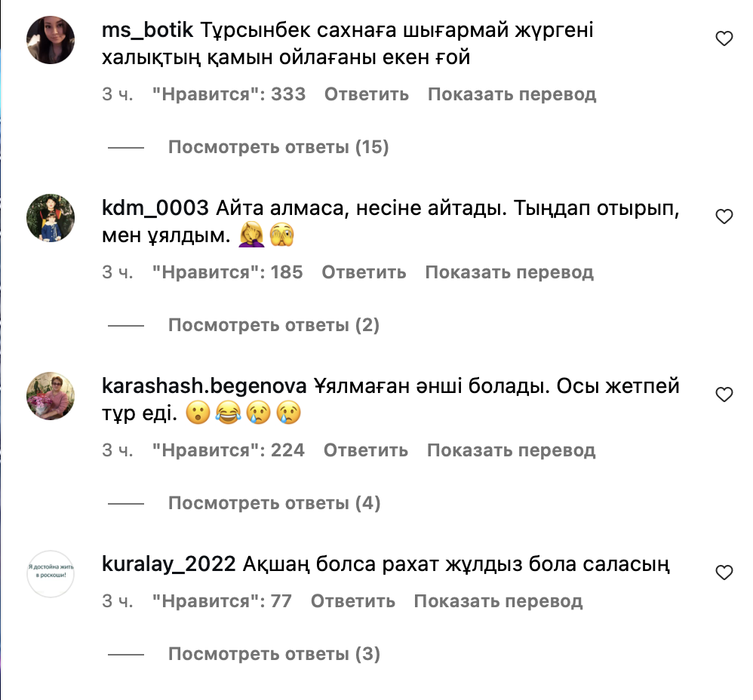The image size is (753, 700).
Task: Reply to ms_botik's comment
Action: [367, 94]
